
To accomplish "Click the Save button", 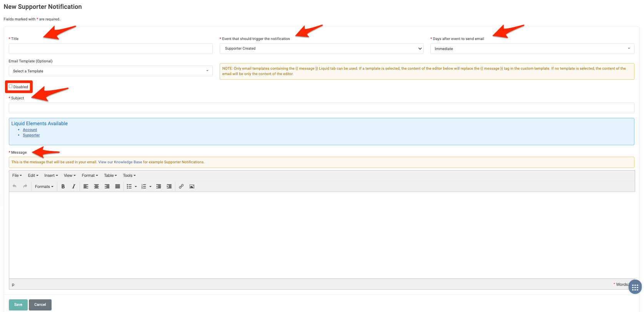I will (x=18, y=305).
